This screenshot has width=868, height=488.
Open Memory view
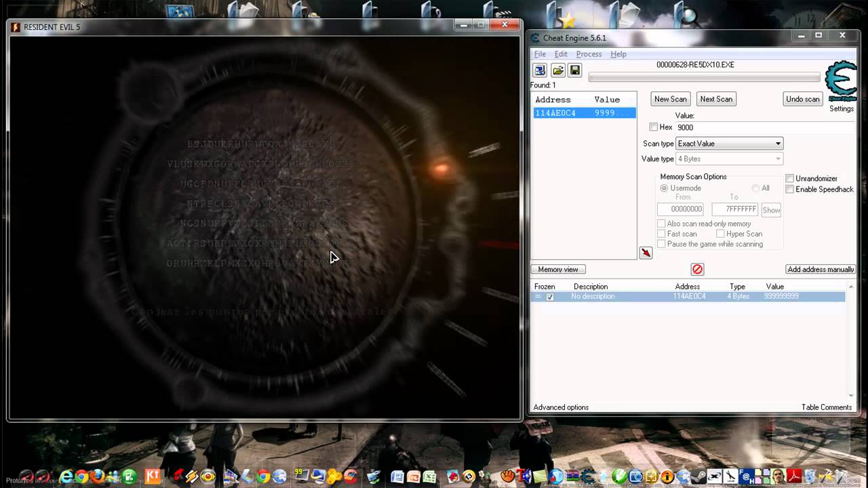(x=558, y=269)
